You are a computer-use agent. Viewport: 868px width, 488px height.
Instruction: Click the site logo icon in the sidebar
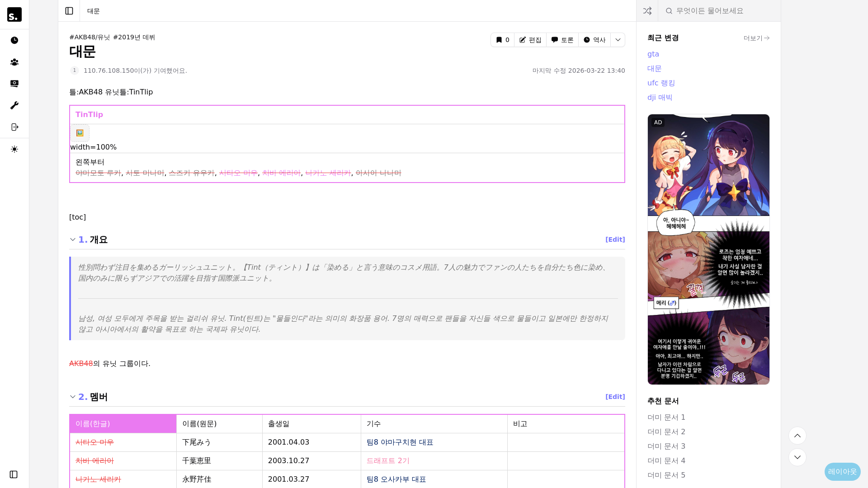click(14, 14)
